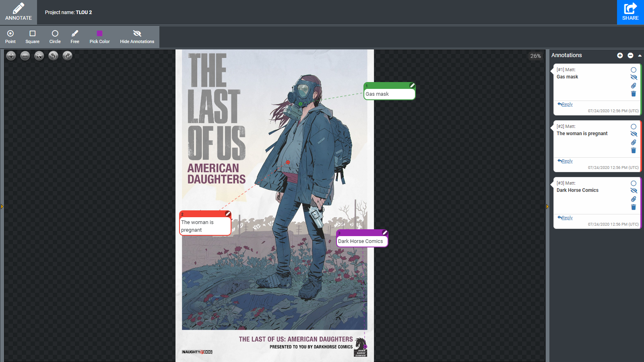Delete the Gas mask annotation
Image resolution: width=644 pixels, height=362 pixels.
[634, 94]
